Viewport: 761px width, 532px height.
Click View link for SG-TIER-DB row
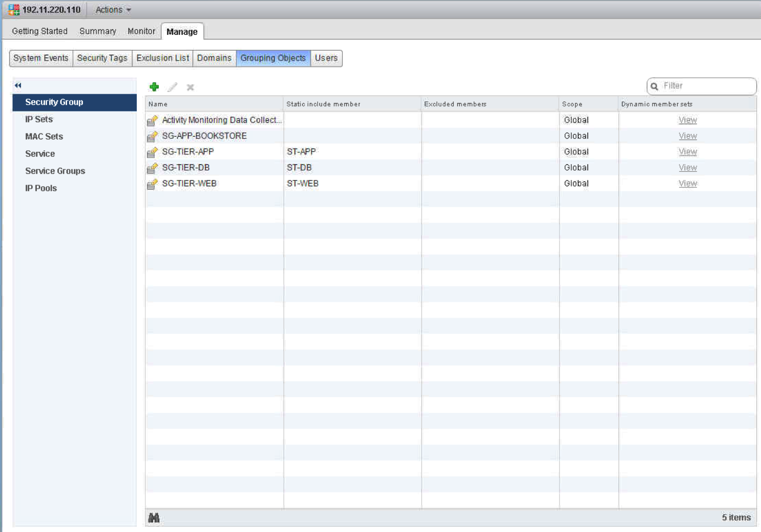[687, 167]
